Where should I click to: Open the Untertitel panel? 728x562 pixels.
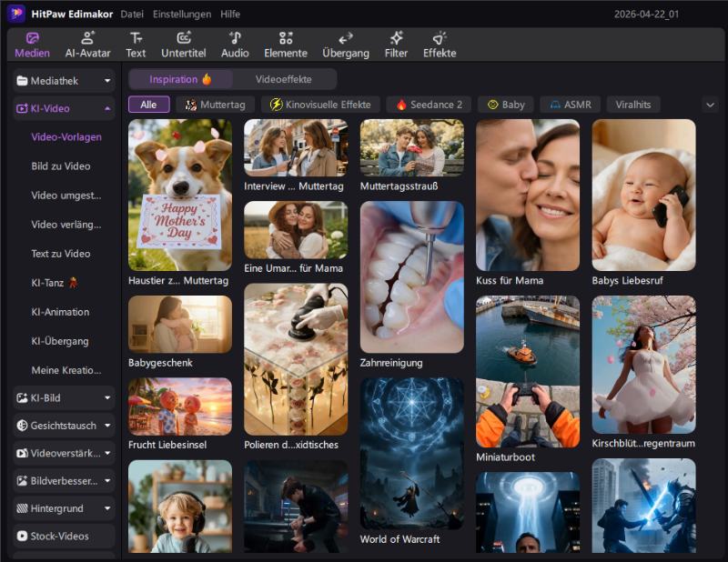click(185, 44)
